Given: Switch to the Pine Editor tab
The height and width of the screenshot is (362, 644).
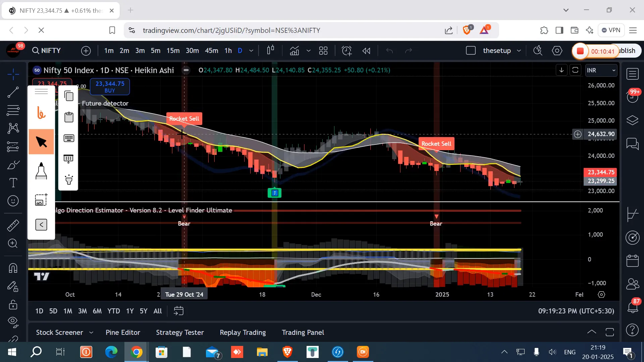Looking at the screenshot, I should pyautogui.click(x=123, y=333).
